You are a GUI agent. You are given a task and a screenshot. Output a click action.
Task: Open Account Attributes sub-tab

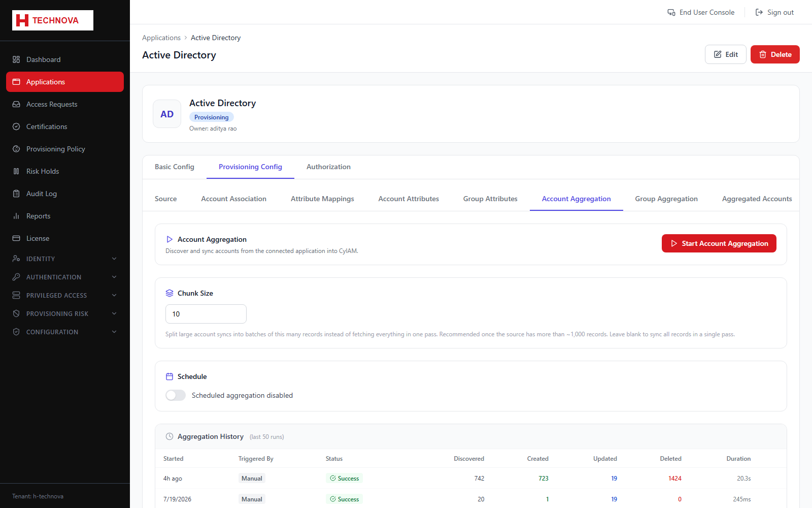point(409,199)
